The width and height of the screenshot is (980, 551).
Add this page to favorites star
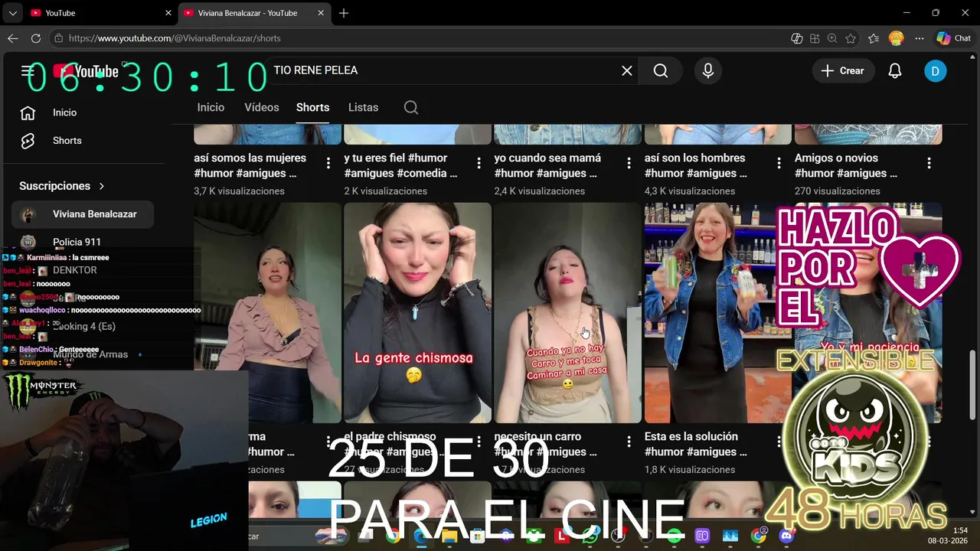click(851, 38)
